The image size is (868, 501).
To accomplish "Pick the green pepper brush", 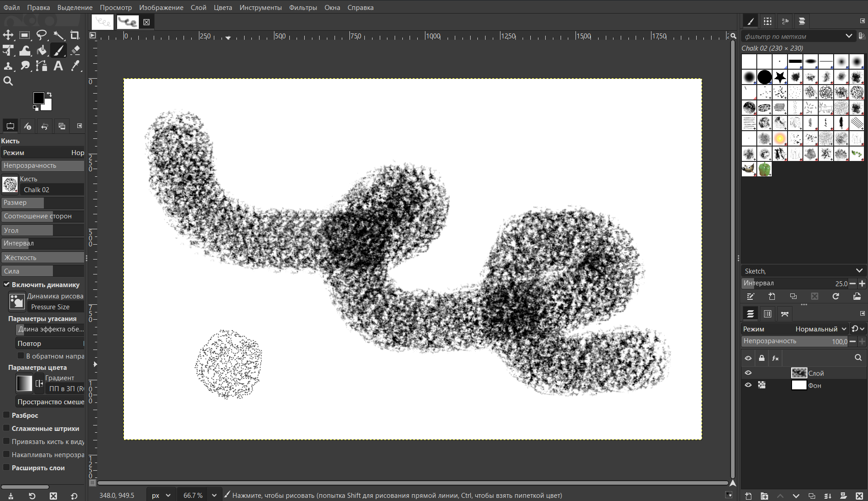I will [x=764, y=169].
